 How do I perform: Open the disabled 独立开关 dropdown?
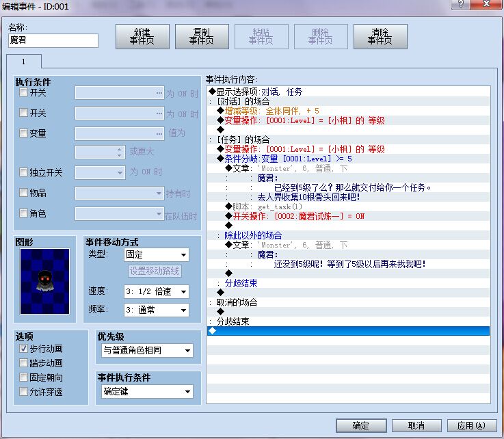click(x=100, y=172)
